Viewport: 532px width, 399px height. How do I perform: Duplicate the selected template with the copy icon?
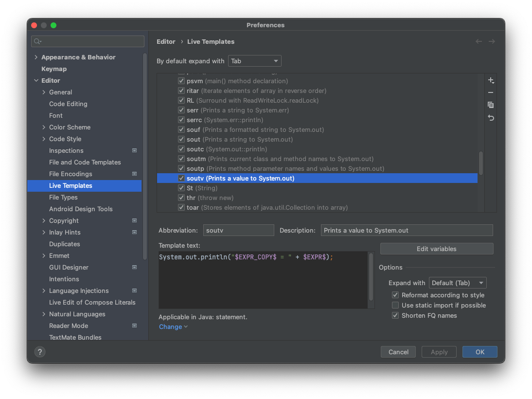pyautogui.click(x=491, y=105)
